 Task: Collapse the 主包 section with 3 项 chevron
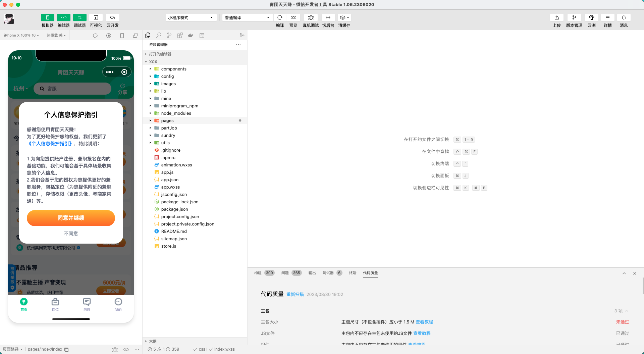(x=627, y=311)
